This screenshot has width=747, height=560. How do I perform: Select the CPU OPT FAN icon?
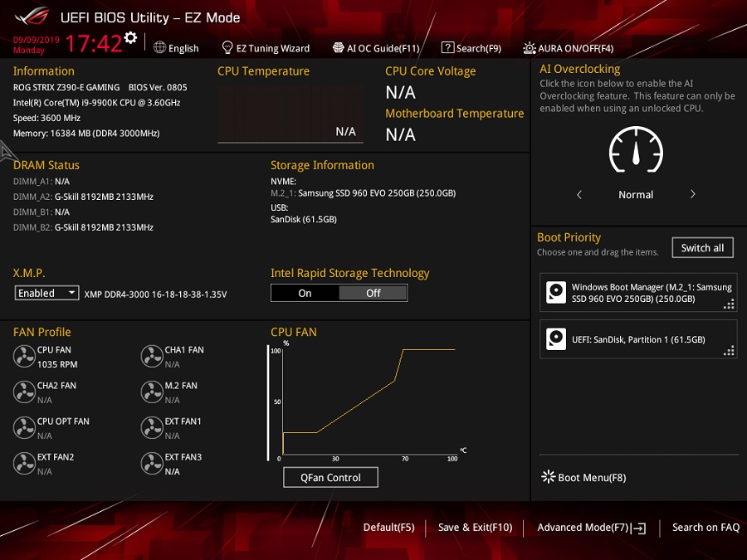click(x=24, y=427)
